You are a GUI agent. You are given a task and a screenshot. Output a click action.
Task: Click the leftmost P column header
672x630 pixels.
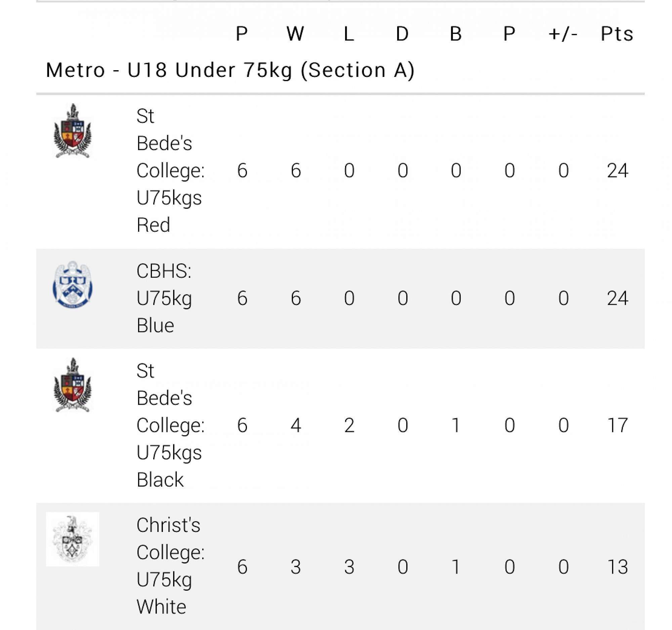pyautogui.click(x=242, y=34)
